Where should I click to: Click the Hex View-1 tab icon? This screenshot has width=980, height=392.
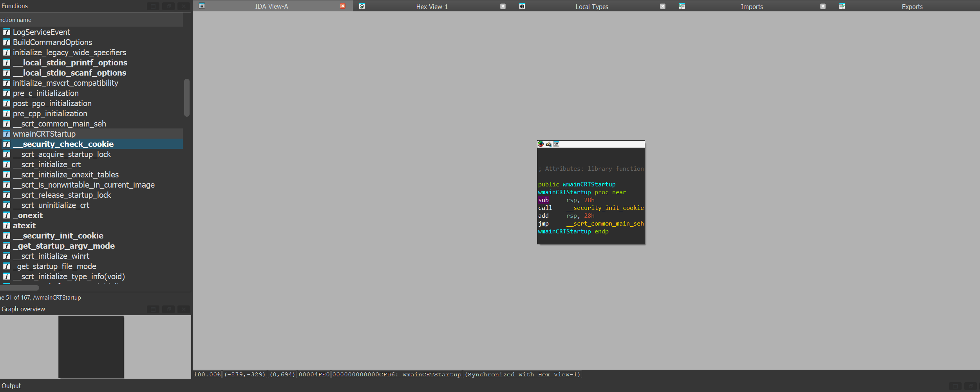362,6
